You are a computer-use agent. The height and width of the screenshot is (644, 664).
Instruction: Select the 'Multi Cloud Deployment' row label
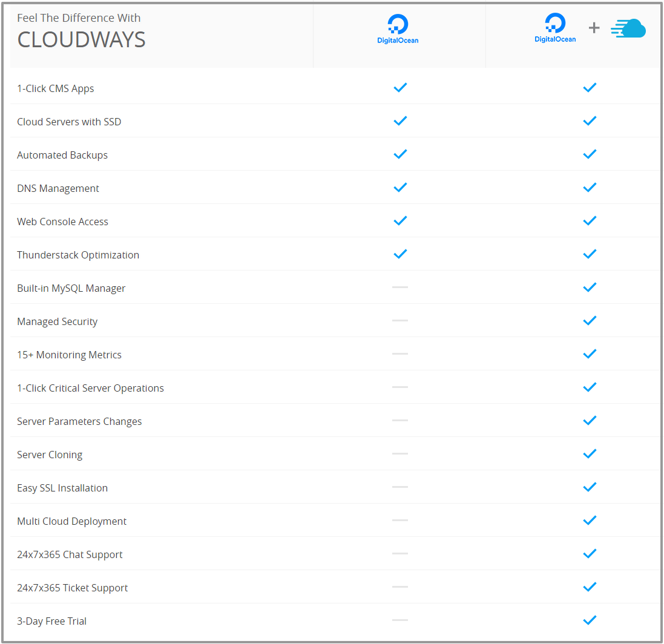(71, 521)
